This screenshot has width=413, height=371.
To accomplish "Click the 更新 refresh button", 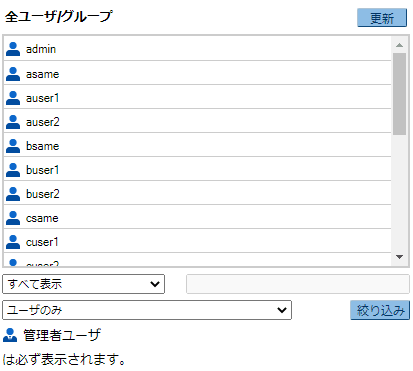I will click(x=382, y=18).
